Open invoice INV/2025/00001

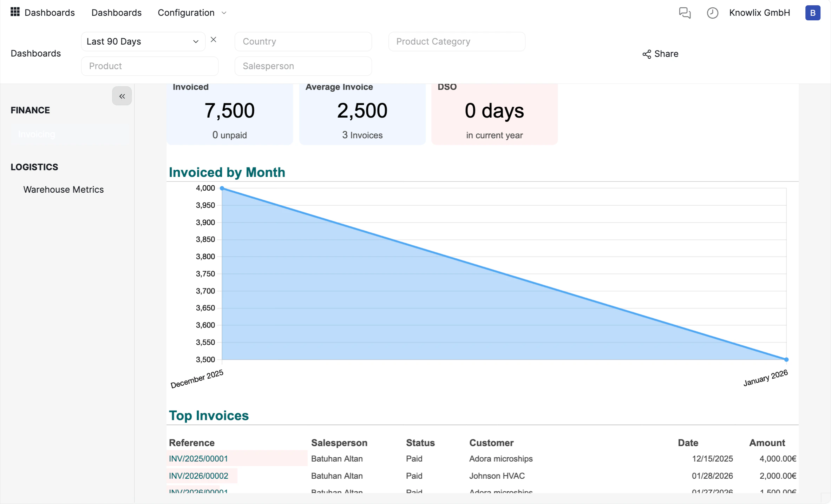click(198, 458)
